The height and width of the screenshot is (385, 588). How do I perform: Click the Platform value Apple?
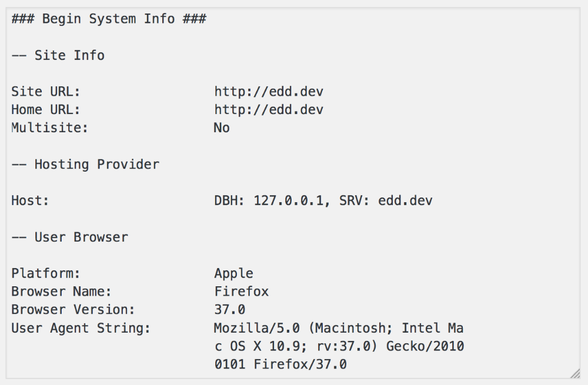(x=233, y=273)
